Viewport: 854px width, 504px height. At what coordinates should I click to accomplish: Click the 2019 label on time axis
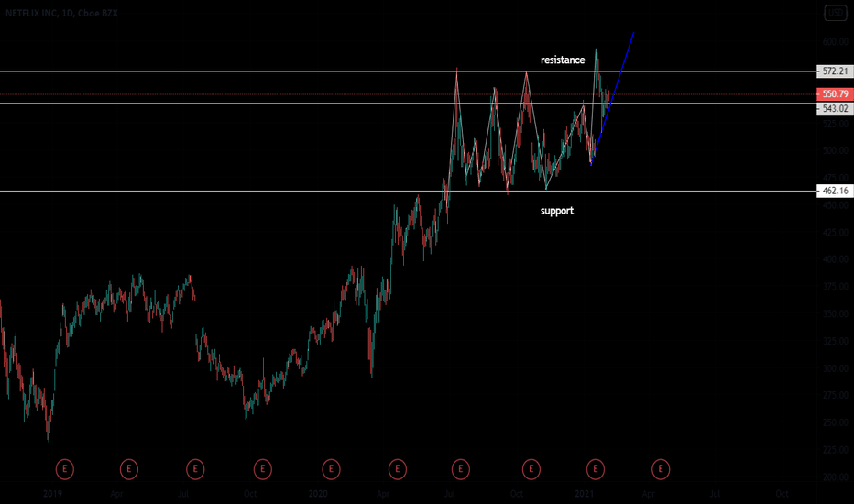coord(52,494)
